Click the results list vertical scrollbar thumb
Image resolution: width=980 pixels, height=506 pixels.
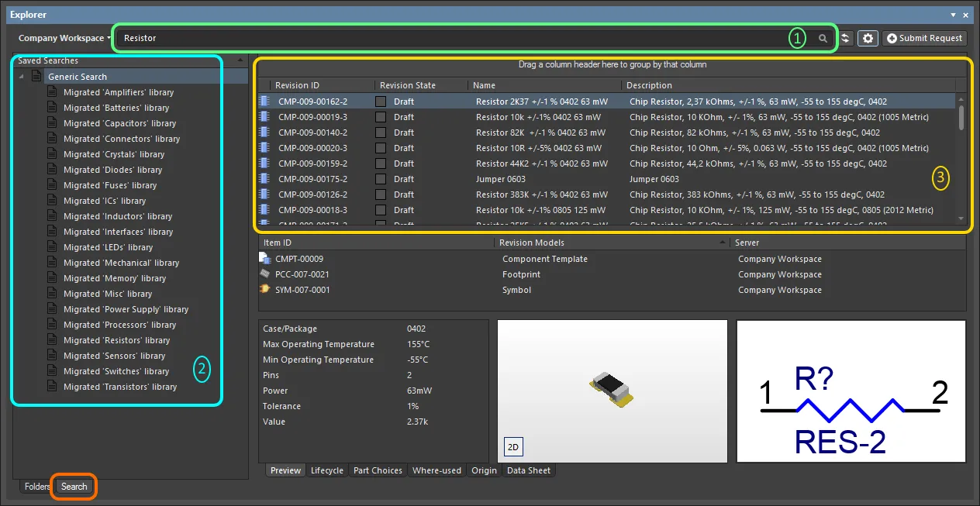[x=961, y=117]
